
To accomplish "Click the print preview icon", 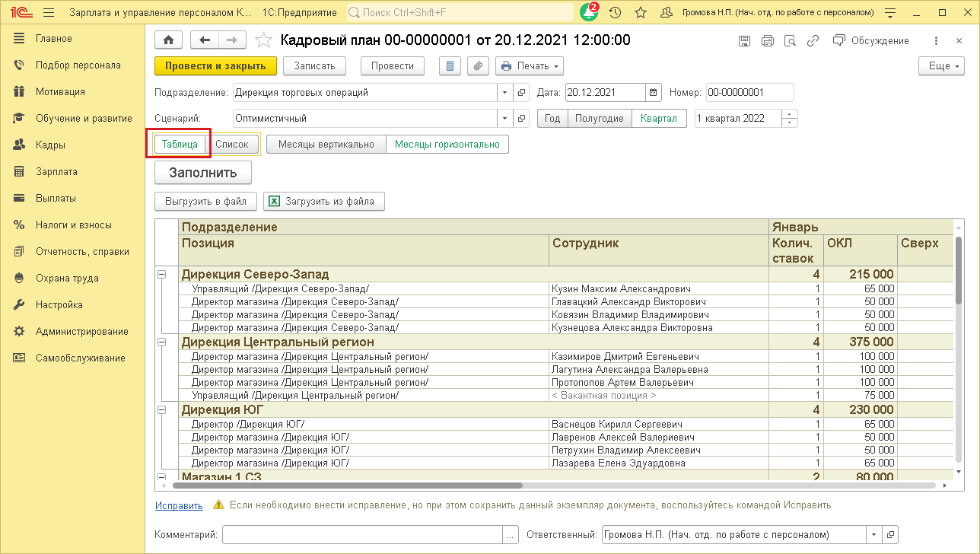I will pos(791,41).
